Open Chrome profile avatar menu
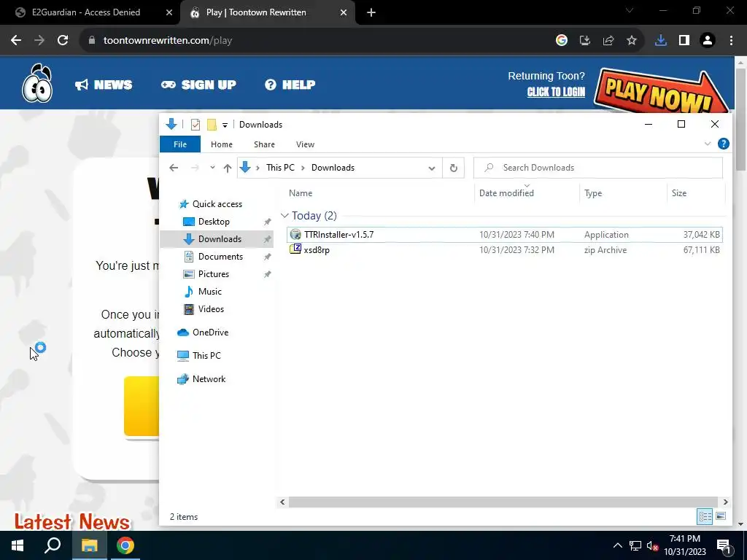 [708, 41]
